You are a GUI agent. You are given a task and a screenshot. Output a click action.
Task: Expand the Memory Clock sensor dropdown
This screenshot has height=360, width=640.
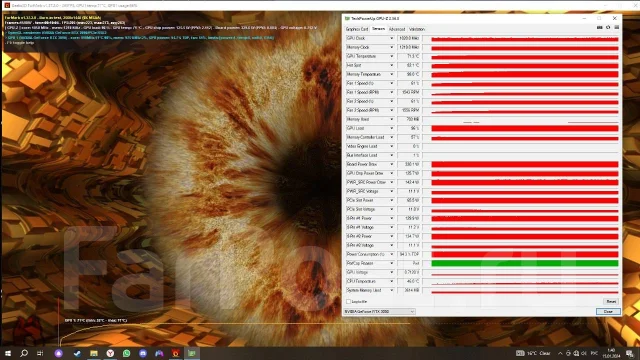tap(391, 47)
